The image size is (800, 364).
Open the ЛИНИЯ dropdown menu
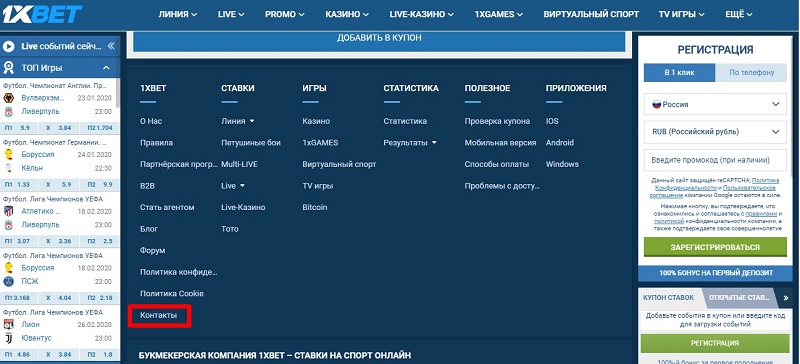[x=178, y=14]
